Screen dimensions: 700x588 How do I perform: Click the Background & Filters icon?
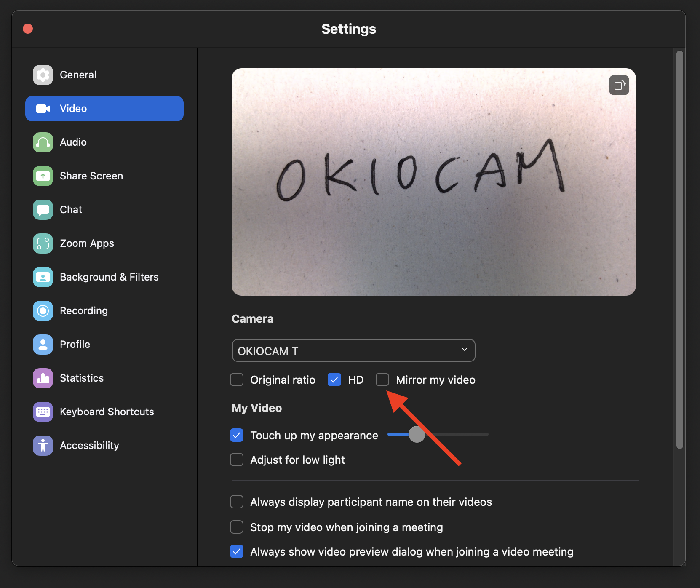pyautogui.click(x=43, y=277)
